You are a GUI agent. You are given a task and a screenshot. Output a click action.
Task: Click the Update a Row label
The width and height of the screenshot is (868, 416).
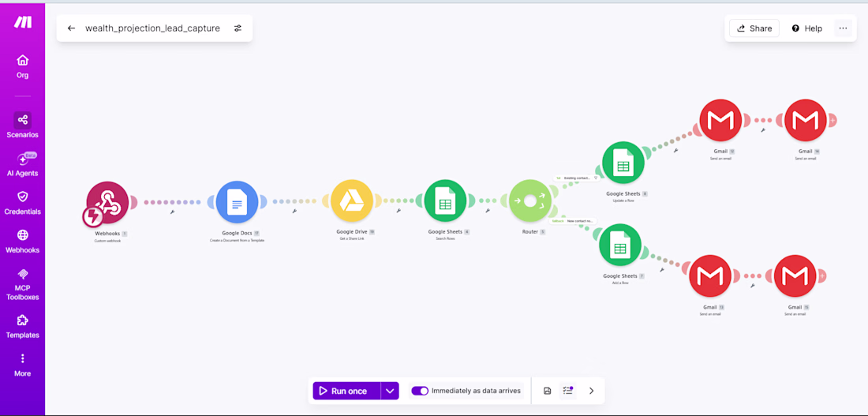pos(623,201)
